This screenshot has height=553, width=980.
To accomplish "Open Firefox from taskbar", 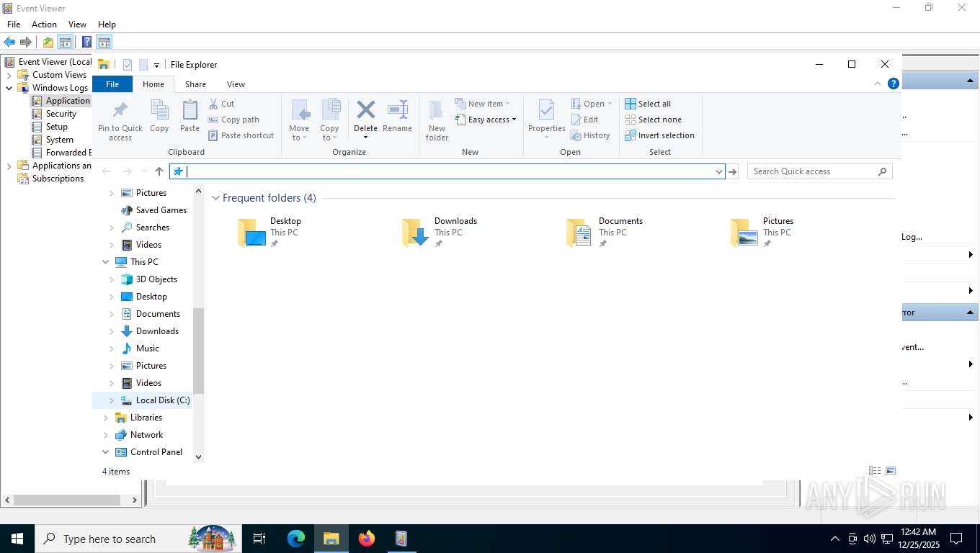I will pos(367,538).
